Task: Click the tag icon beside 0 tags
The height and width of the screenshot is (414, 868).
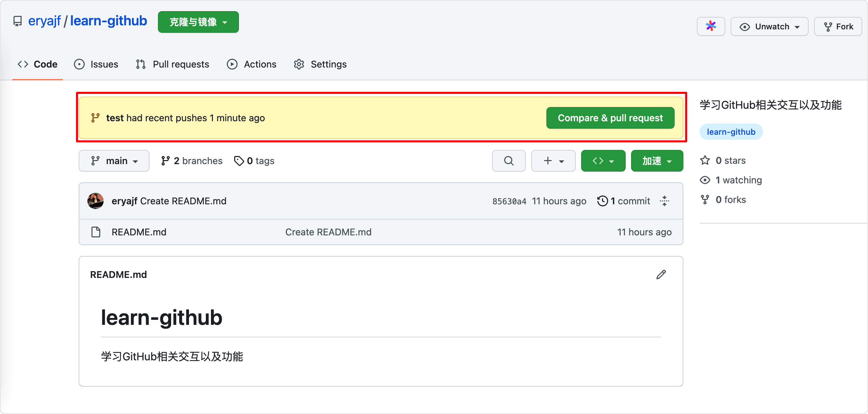Action: click(239, 161)
